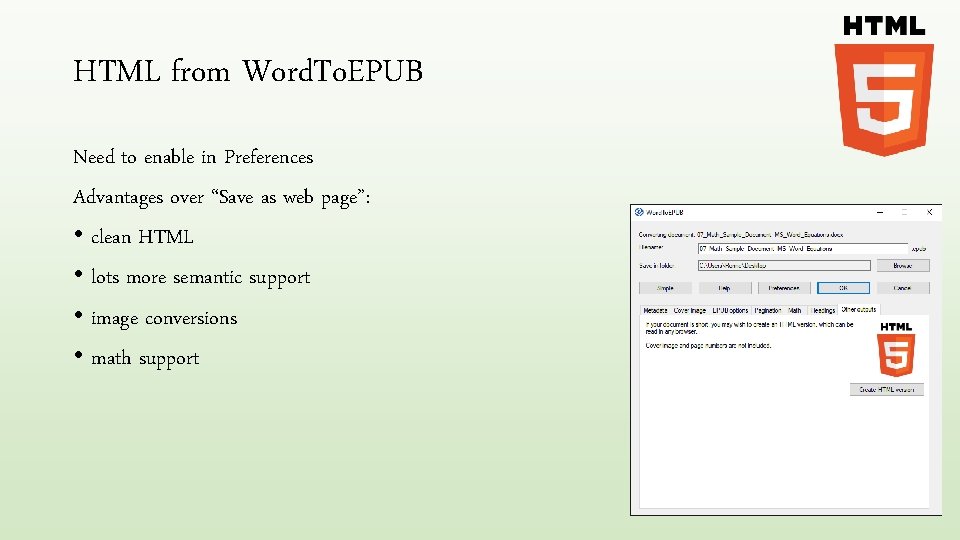
Task: Click the line "Advantages over “Save as web page”:"
Action: click(x=222, y=198)
